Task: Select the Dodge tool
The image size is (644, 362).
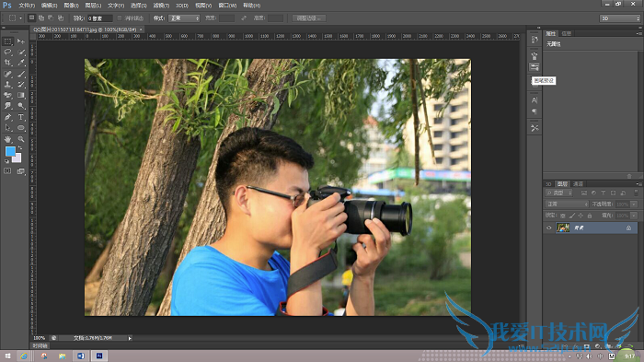Action: tap(21, 106)
